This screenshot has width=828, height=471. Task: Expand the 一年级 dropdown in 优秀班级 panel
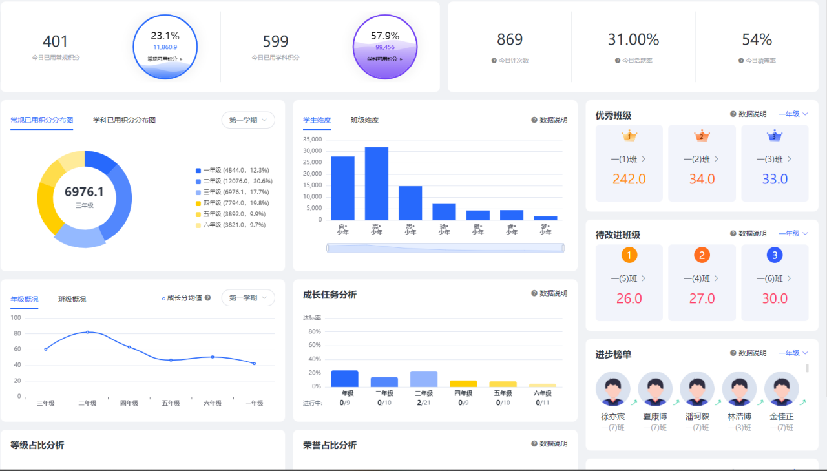tap(793, 115)
